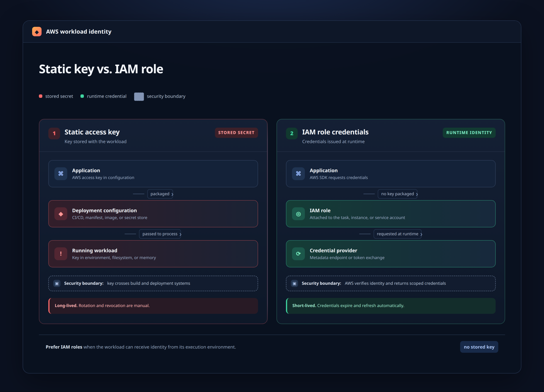Select the Deployment configuration card

pyautogui.click(x=153, y=214)
